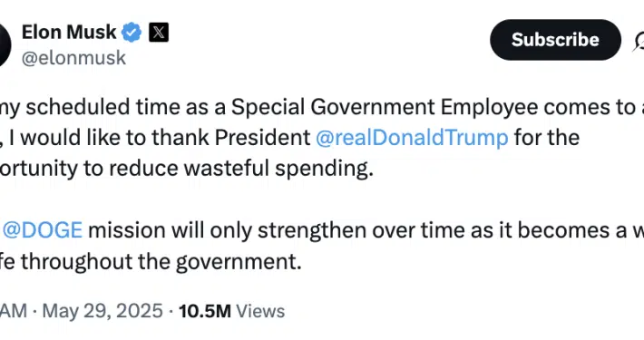The image size is (644, 340).
Task: Open the @realDonaldTrump mention link
Action: (x=412, y=138)
